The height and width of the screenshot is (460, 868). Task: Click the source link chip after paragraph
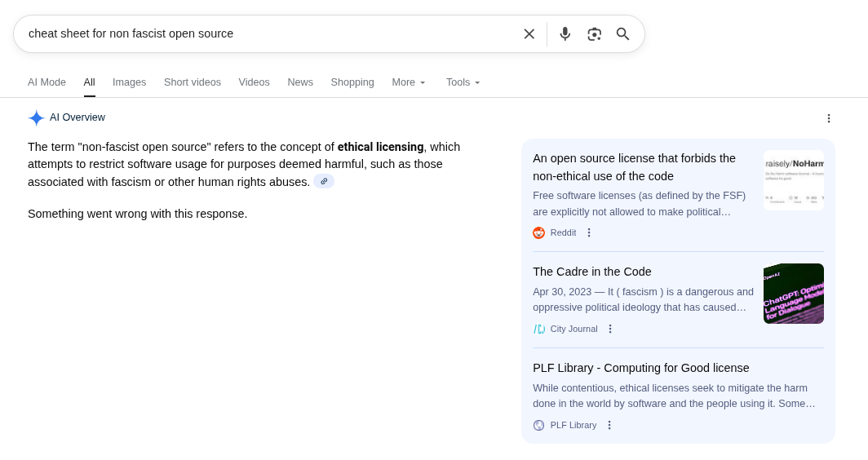coord(324,181)
